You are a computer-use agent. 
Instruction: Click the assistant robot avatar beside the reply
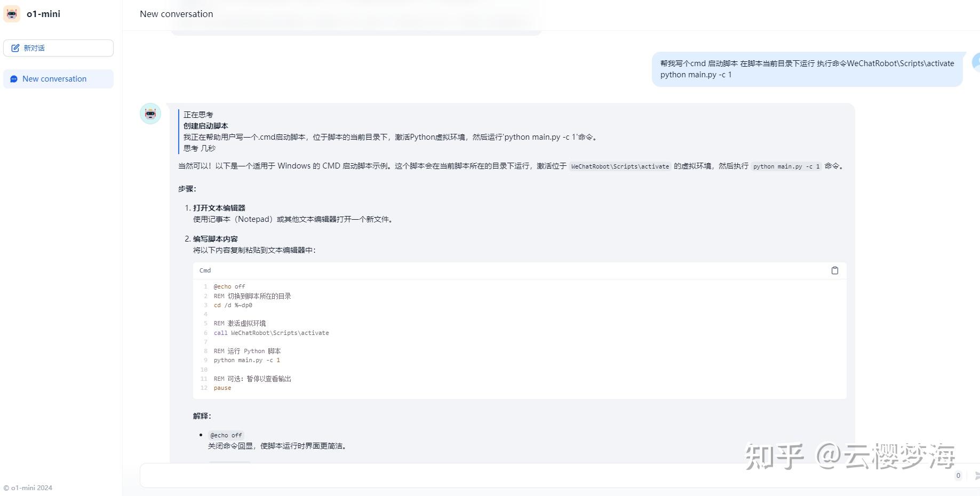point(150,113)
